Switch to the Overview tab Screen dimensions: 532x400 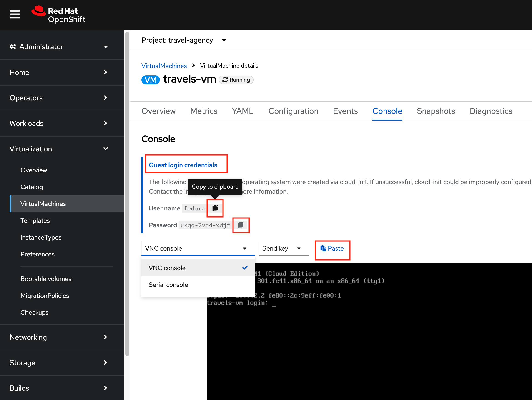click(158, 111)
